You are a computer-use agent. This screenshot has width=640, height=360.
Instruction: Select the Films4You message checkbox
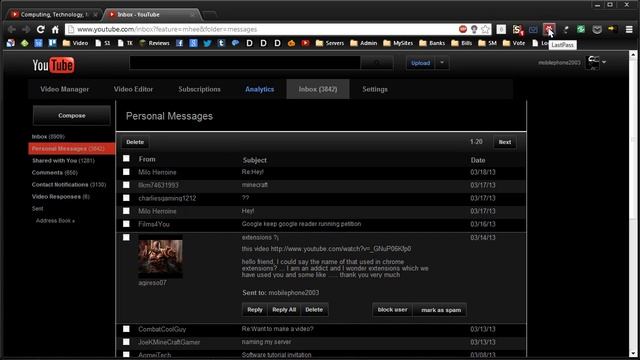(126, 224)
